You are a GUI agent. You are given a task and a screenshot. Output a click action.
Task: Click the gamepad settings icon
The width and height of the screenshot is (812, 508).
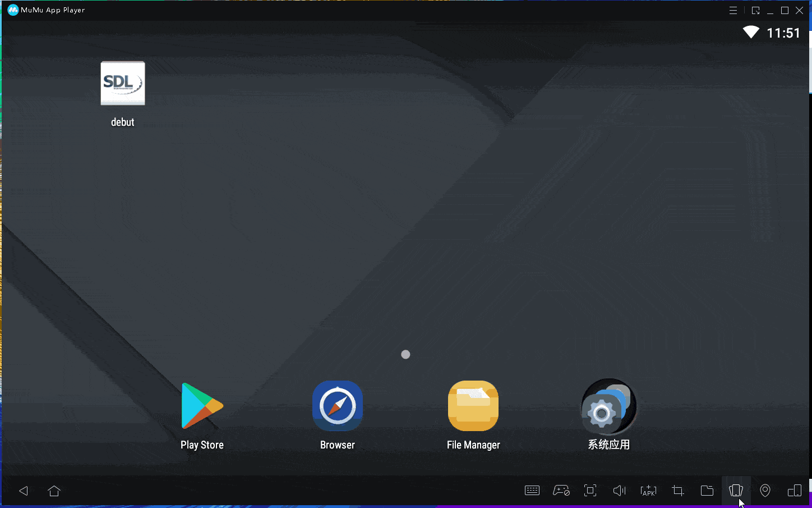coord(561,491)
